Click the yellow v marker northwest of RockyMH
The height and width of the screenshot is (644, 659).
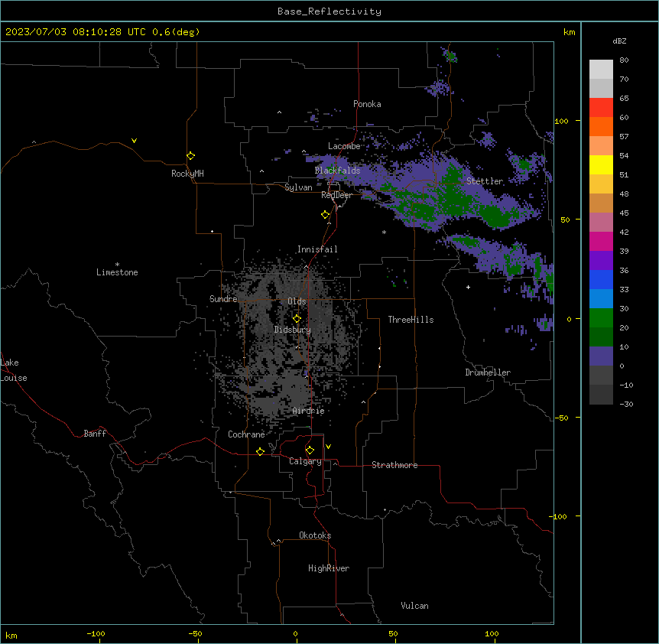pyautogui.click(x=134, y=141)
